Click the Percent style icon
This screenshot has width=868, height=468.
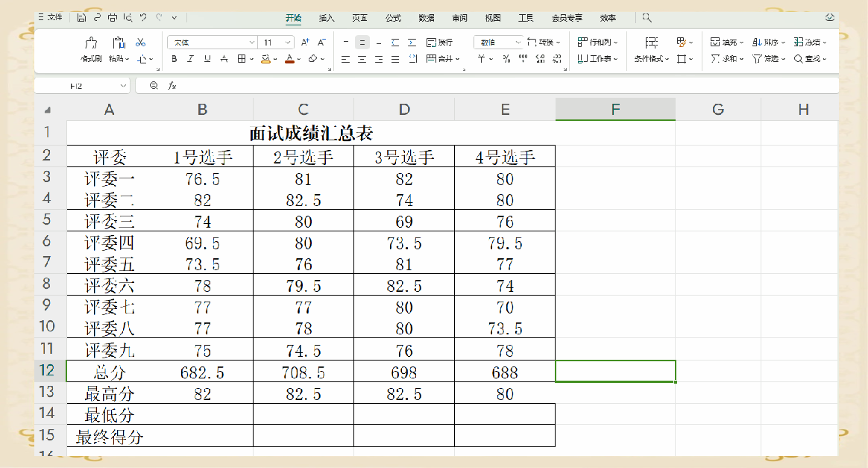(506, 59)
